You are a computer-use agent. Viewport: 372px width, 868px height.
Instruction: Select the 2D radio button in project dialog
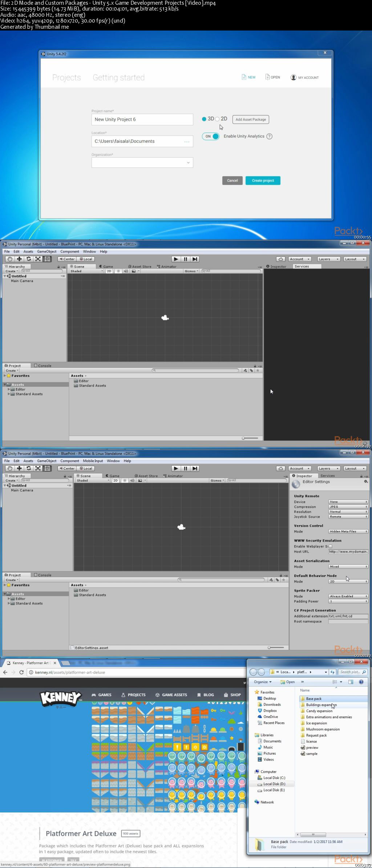[x=217, y=119]
